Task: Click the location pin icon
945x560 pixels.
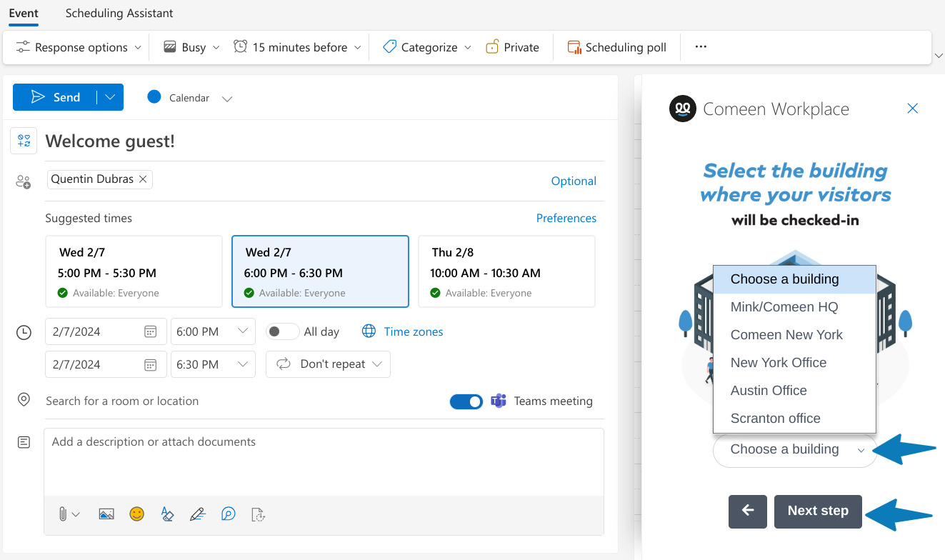Action: 24,400
